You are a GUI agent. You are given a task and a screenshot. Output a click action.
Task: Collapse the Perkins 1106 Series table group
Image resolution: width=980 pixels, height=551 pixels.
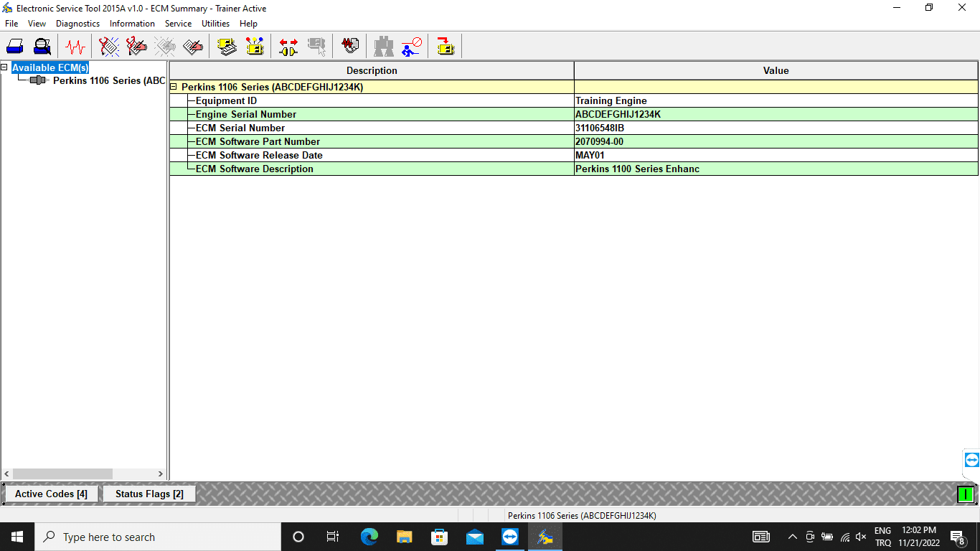174,87
